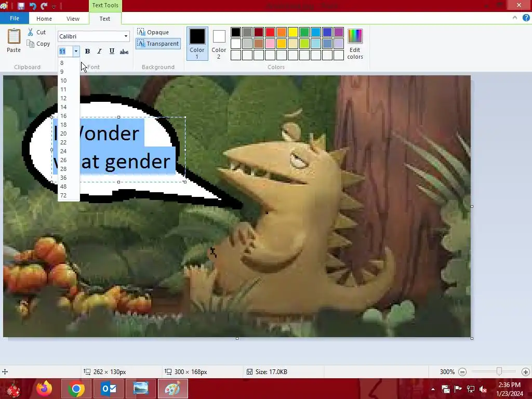This screenshot has height=399, width=532.
Task: Select Transparent background option
Action: 158,44
